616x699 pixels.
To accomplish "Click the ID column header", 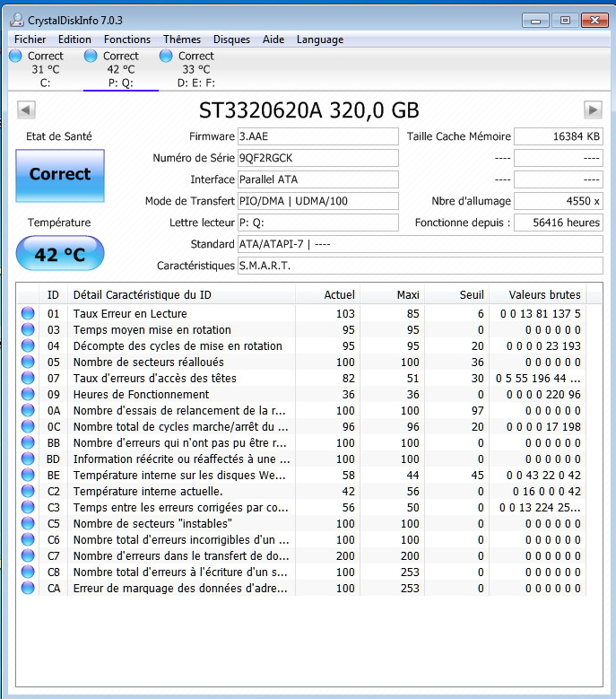I will (53, 294).
